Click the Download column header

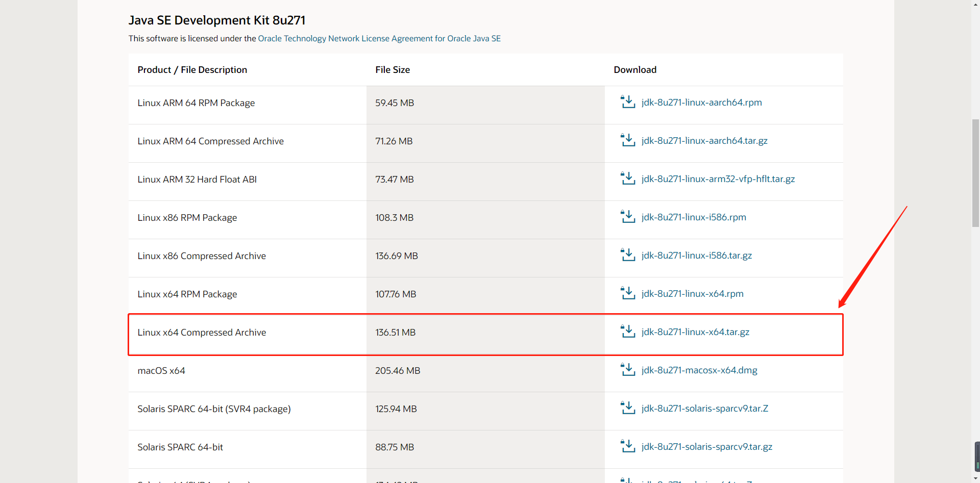[635, 70]
